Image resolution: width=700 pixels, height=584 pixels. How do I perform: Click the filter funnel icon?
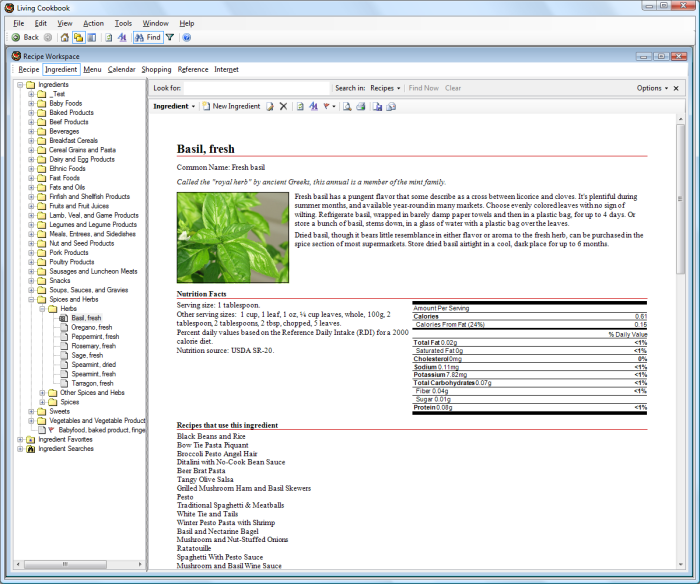coord(170,38)
